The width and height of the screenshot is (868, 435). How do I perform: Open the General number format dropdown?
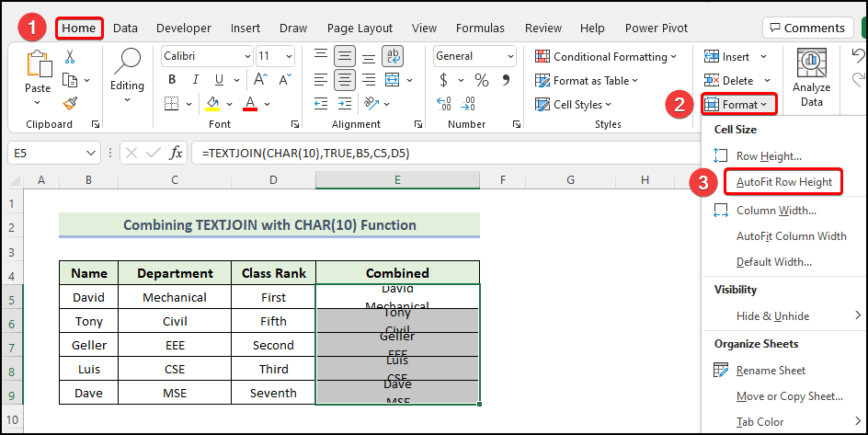point(509,56)
